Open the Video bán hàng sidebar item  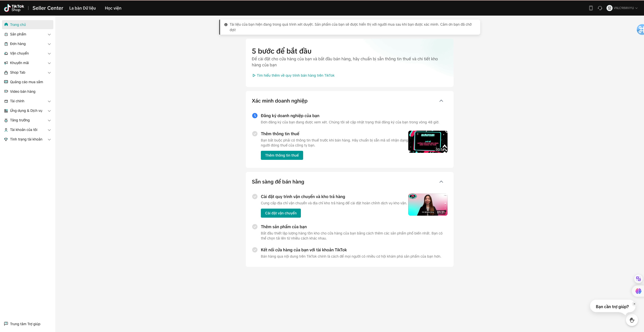click(23, 91)
